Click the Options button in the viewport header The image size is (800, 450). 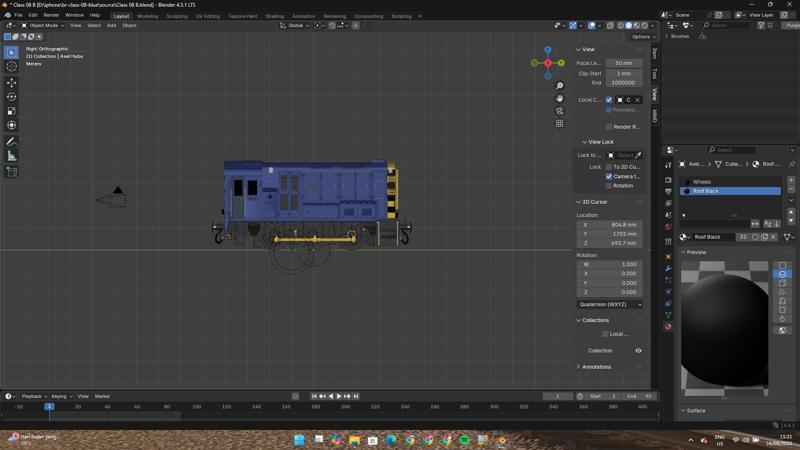pos(641,36)
